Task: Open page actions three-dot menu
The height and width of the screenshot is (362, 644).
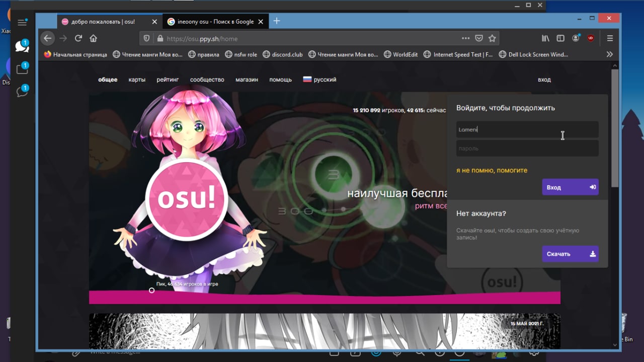Action: point(466,38)
